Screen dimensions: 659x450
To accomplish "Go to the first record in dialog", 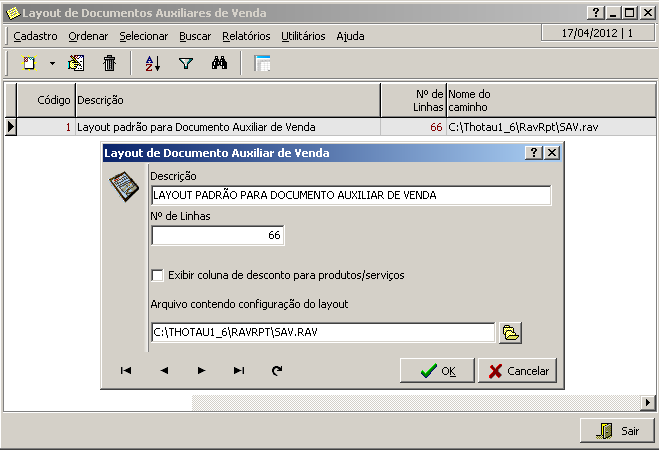I will 126,371.
